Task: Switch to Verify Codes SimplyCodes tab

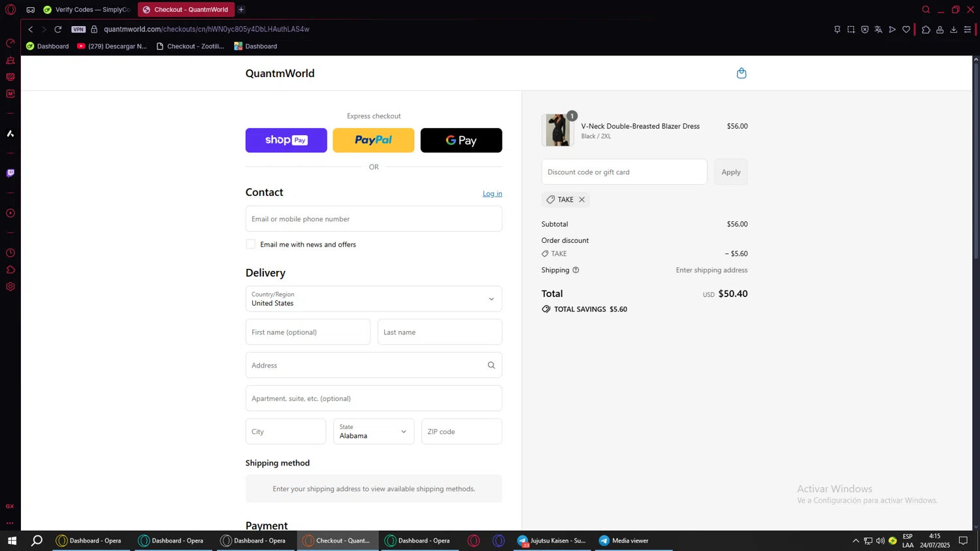Action: tap(86, 10)
